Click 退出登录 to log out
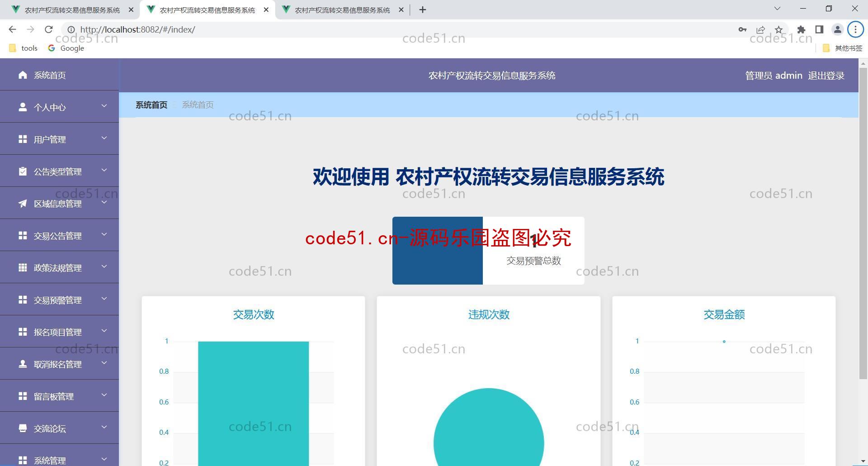Screen dimensions: 868x466 click(826, 76)
